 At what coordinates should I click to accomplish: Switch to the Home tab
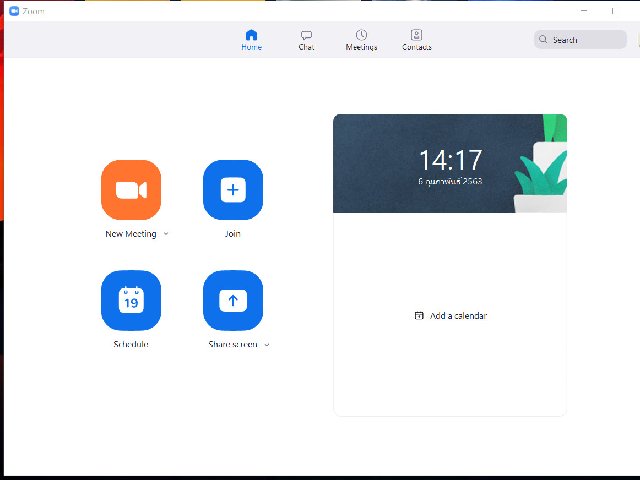tap(251, 40)
